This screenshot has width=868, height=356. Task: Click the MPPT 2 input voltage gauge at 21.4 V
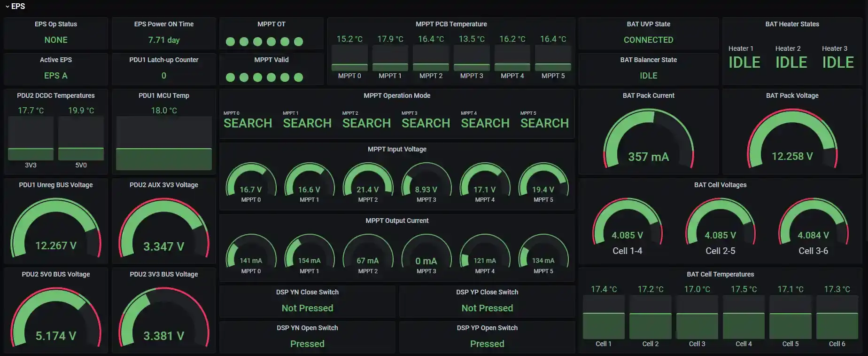point(368,180)
